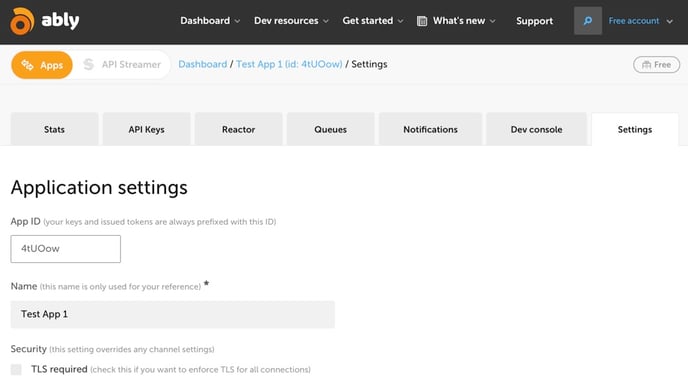This screenshot has width=688, height=390.
Task: Select the Settings tab
Action: click(x=634, y=129)
